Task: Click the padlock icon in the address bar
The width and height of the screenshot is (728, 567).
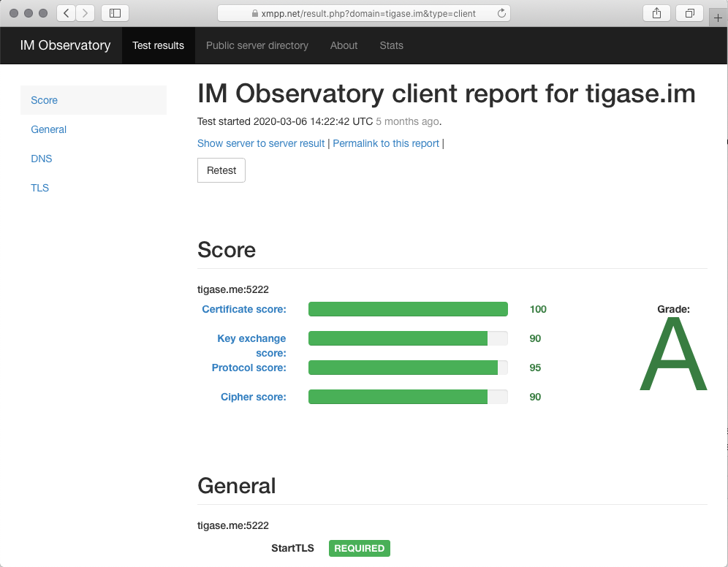Action: 255,13
